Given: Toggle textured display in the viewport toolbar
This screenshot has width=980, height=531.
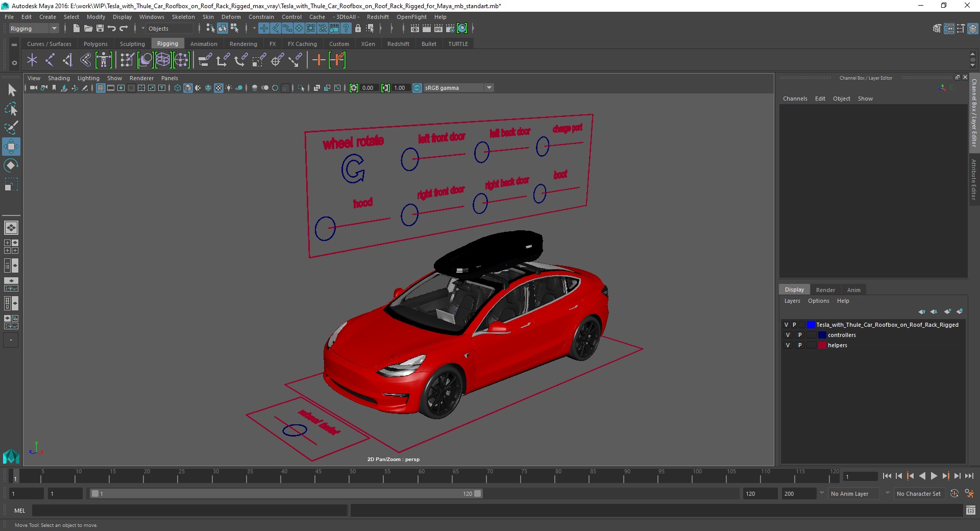Looking at the screenshot, I should [x=218, y=88].
